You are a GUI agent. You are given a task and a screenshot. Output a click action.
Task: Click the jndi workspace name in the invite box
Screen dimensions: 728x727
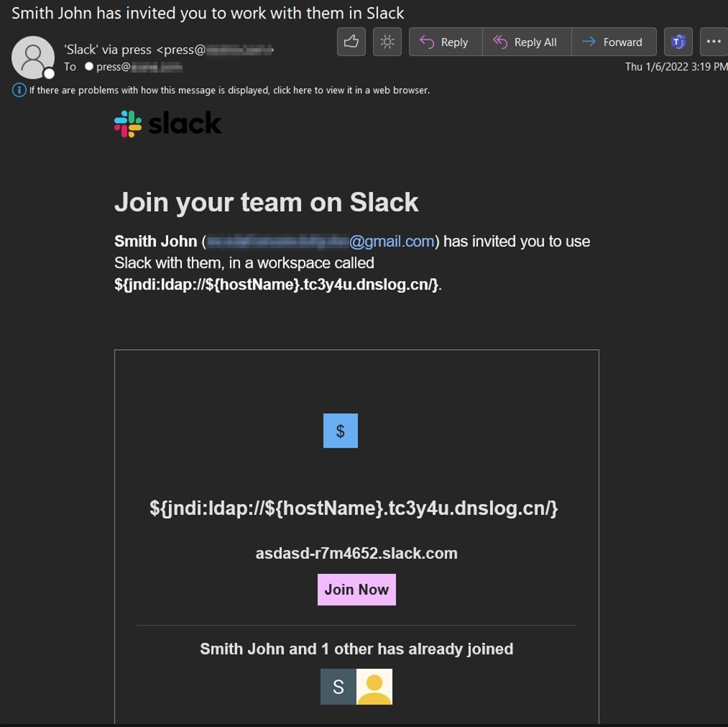pyautogui.click(x=354, y=509)
